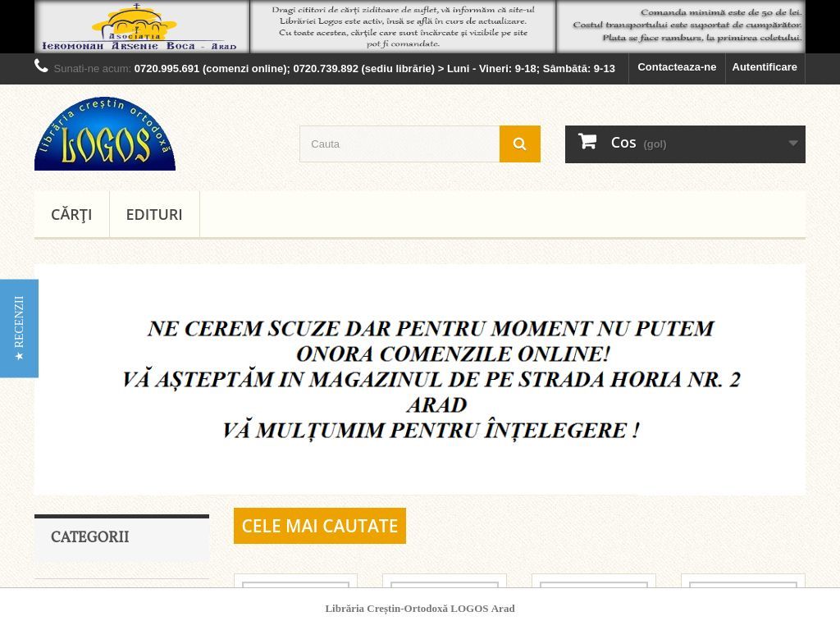
Task: Click the top banner starting 'Dragi cititori'
Action: [x=403, y=26]
